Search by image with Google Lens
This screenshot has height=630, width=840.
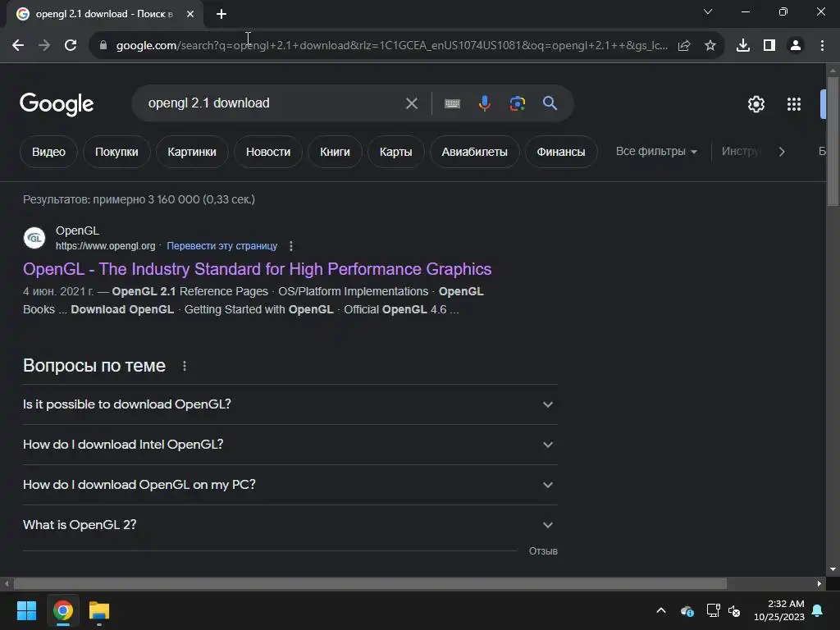(518, 103)
